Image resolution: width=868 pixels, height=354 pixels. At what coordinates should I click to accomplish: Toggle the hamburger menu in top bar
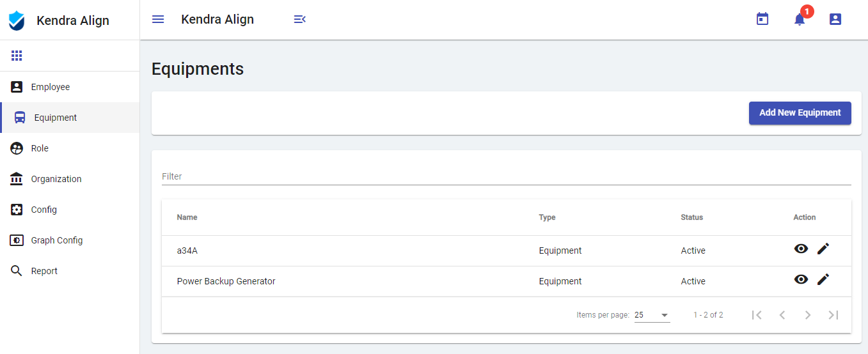[158, 19]
